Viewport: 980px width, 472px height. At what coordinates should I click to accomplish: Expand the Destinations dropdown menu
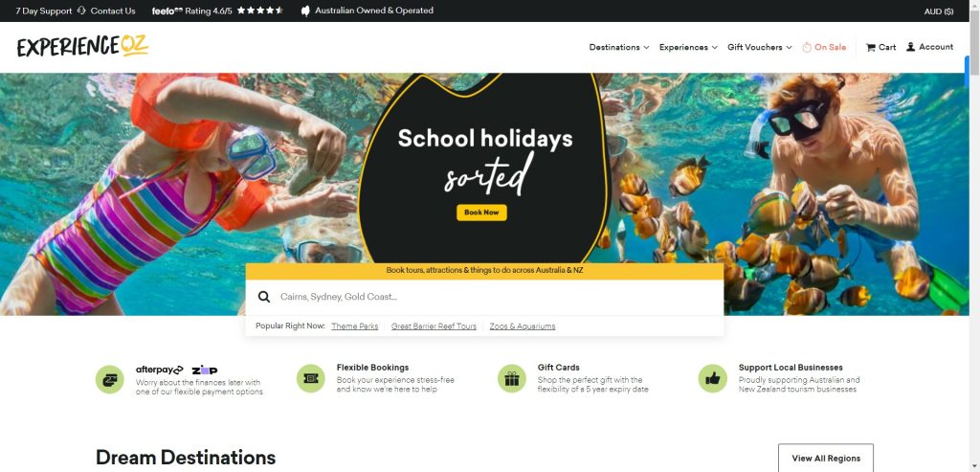[x=619, y=48]
